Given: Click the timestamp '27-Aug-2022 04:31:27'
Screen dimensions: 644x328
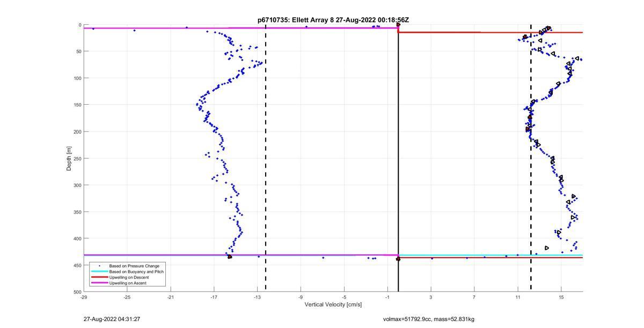Looking at the screenshot, I should point(112,319).
